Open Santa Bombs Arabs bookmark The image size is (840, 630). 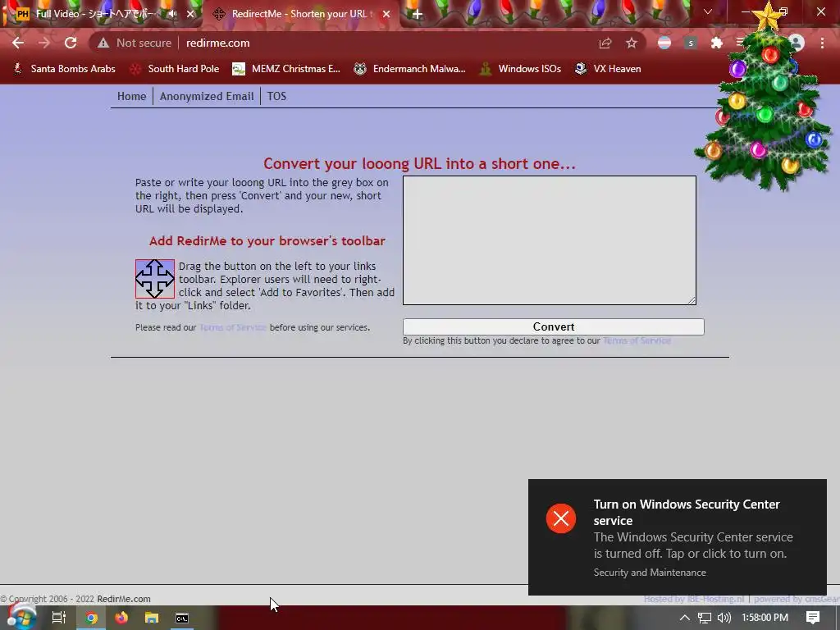[x=64, y=69]
